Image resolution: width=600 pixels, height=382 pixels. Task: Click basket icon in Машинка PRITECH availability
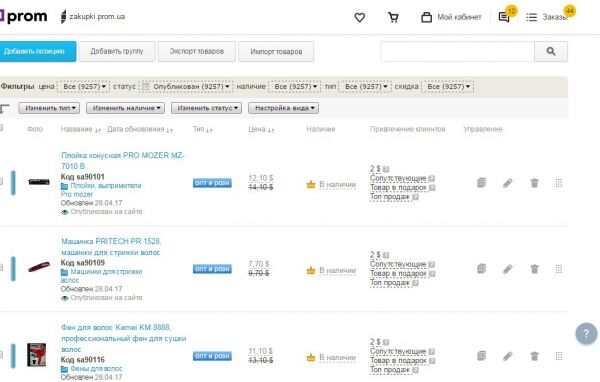tap(311, 271)
